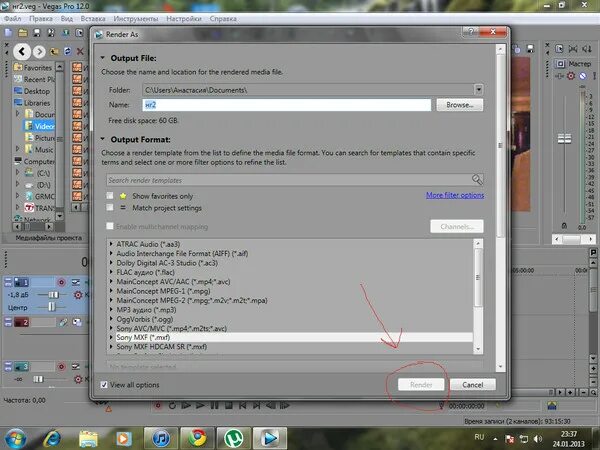Open the Настройки menu

point(184,19)
